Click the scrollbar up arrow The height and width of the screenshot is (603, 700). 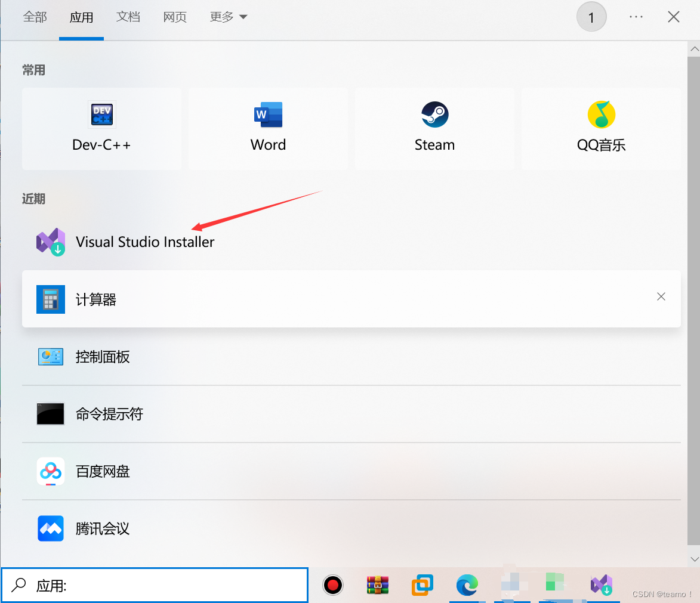tap(694, 49)
